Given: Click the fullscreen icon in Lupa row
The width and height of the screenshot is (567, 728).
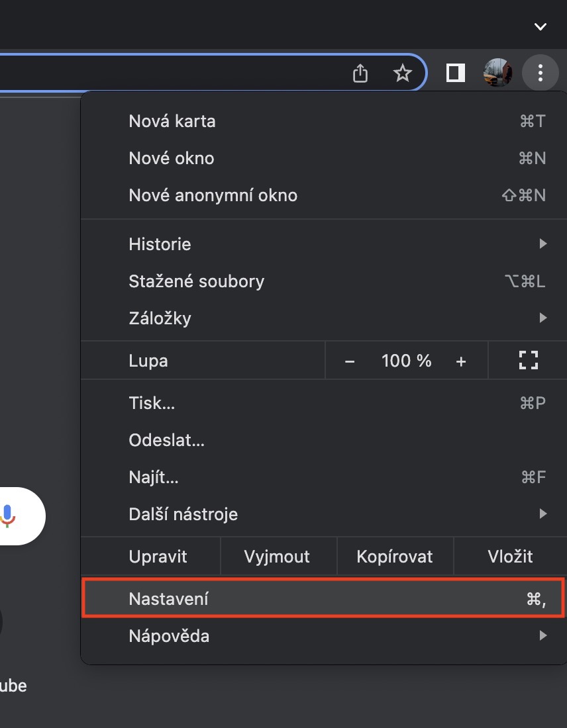Looking at the screenshot, I should [x=528, y=361].
